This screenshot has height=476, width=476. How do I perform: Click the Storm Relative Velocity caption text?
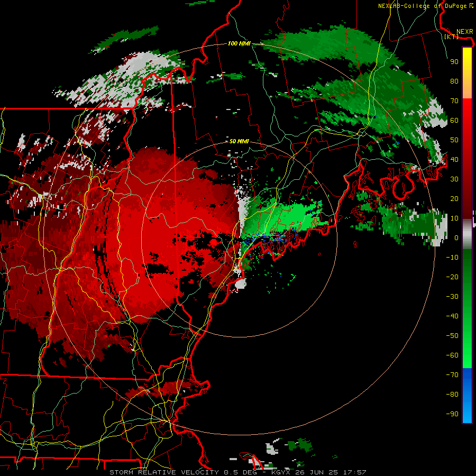coord(237,472)
